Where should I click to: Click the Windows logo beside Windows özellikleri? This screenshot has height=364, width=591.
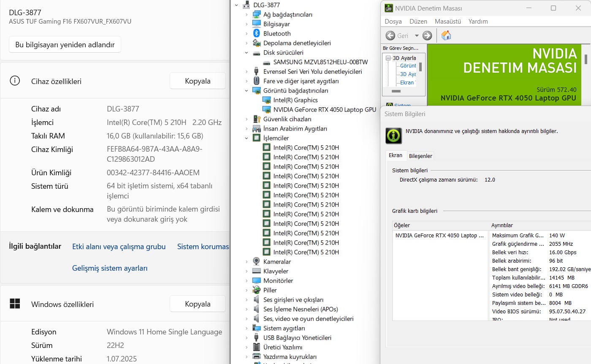tap(15, 304)
